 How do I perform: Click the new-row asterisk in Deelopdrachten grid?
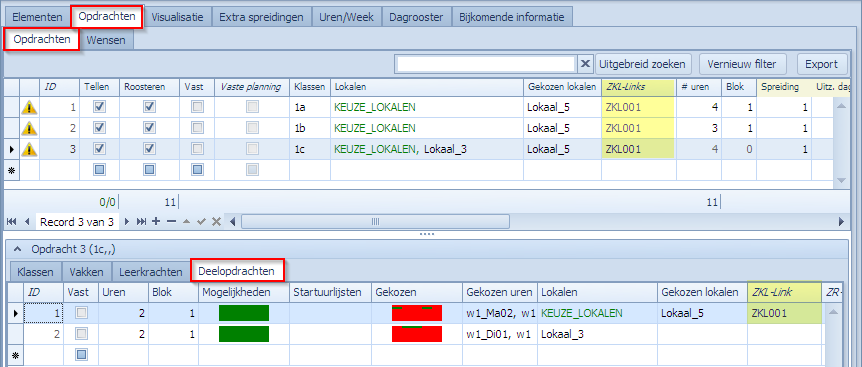coord(14,355)
